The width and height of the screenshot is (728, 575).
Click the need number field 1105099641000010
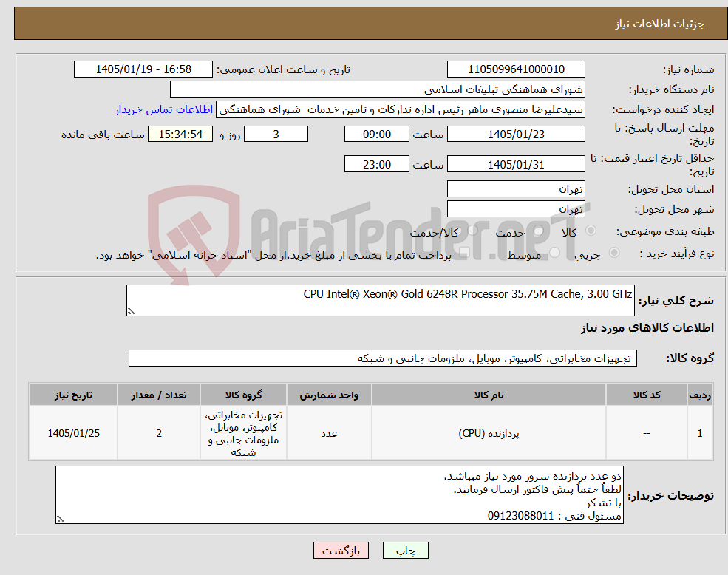click(x=516, y=69)
